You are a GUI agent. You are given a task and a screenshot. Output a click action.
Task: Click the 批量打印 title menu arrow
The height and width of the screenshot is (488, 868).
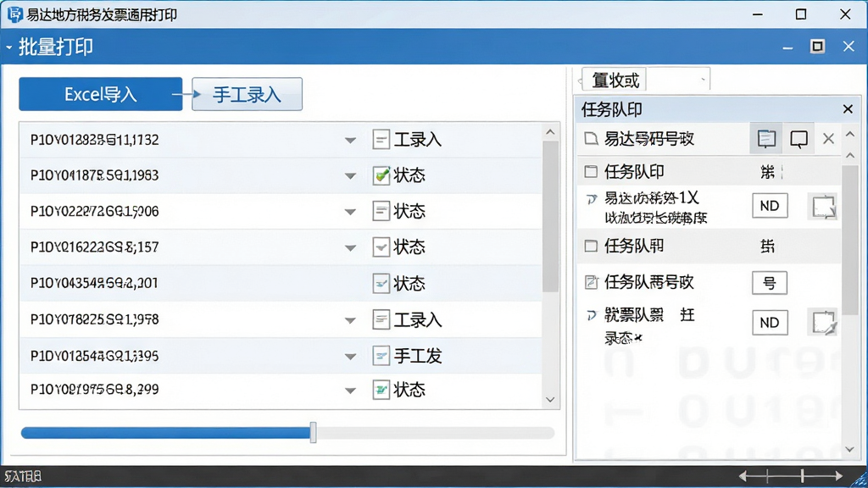(x=8, y=47)
